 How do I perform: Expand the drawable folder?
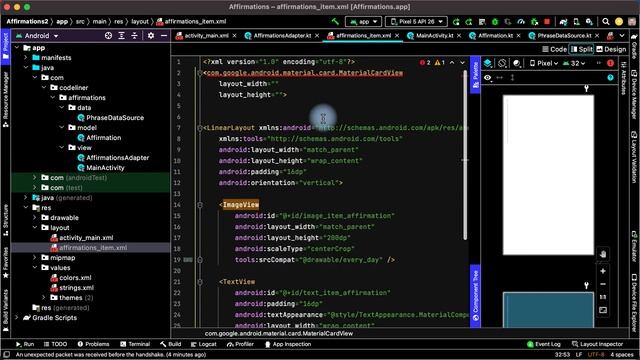(35, 218)
